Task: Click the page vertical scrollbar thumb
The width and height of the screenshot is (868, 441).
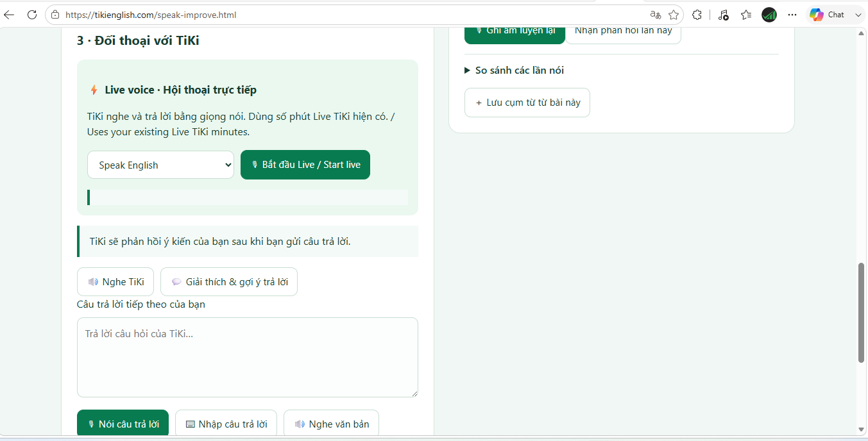Action: 862,313
